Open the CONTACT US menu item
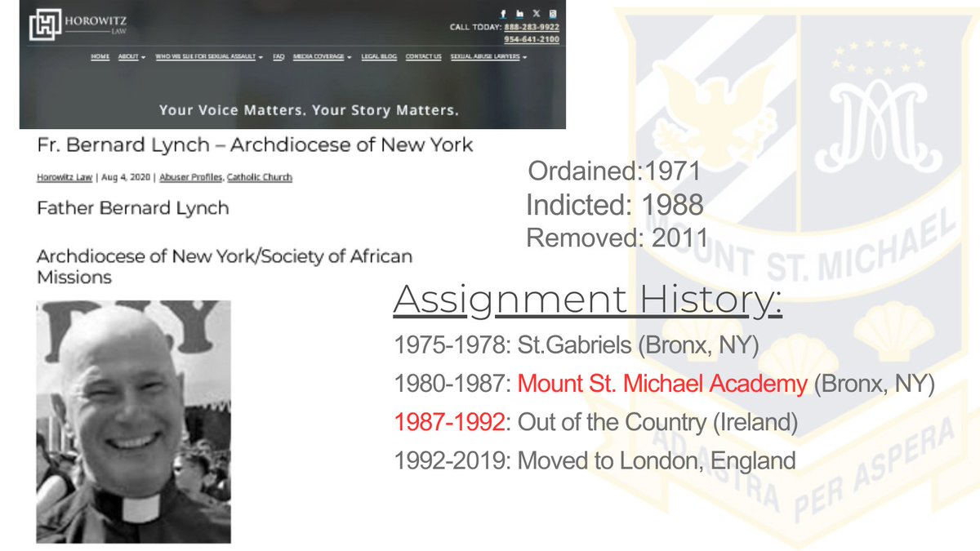Viewport: 980px width, 551px height. click(424, 57)
